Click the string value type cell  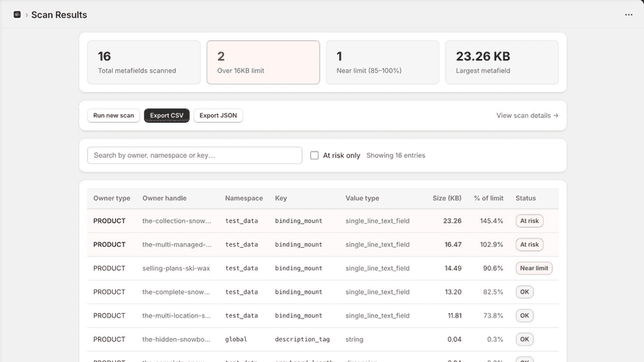pos(354,339)
